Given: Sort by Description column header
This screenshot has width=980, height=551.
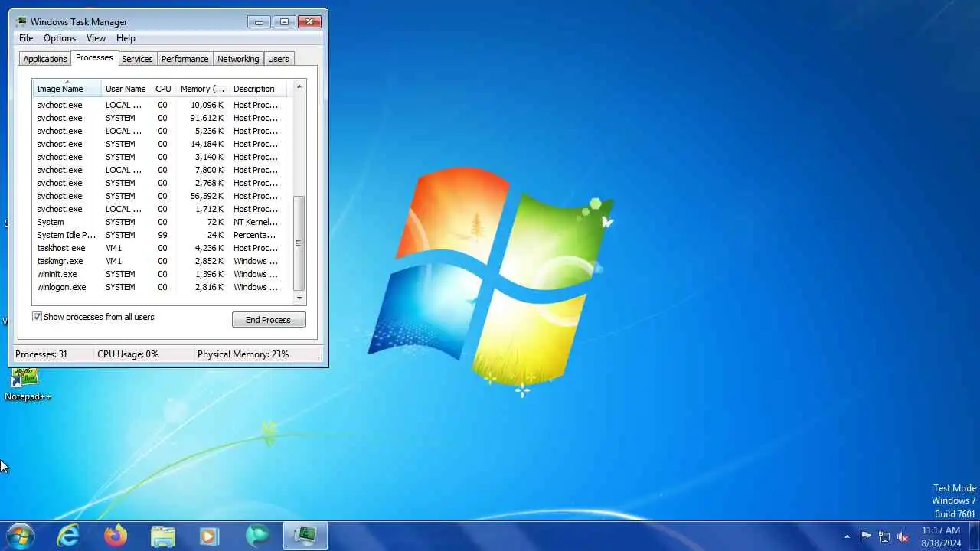Looking at the screenshot, I should (257, 89).
